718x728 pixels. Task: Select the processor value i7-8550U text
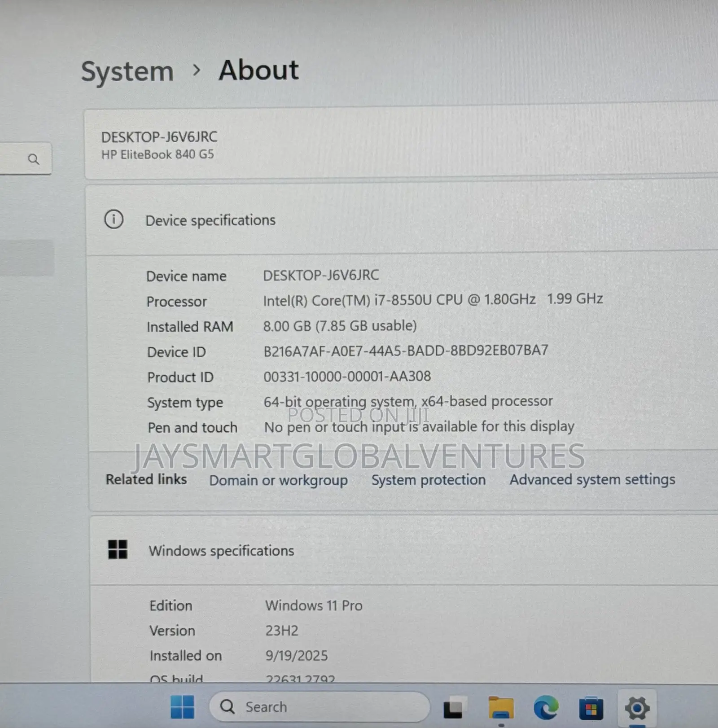click(x=433, y=300)
